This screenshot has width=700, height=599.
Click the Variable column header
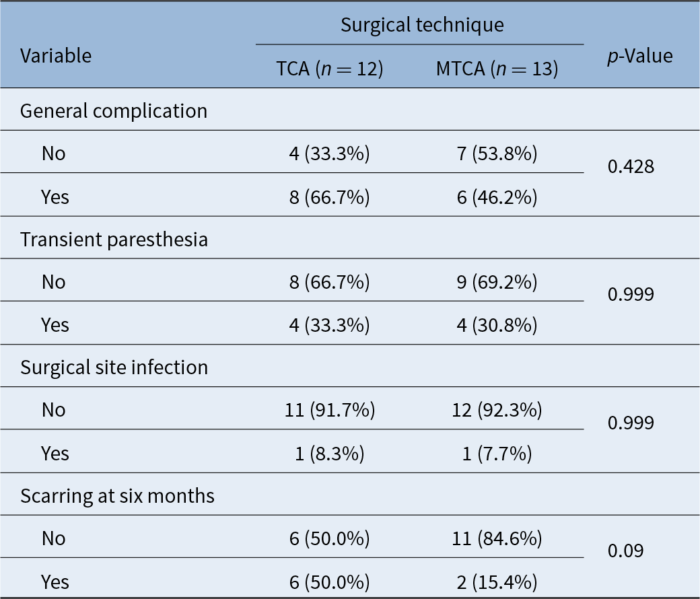point(56,55)
